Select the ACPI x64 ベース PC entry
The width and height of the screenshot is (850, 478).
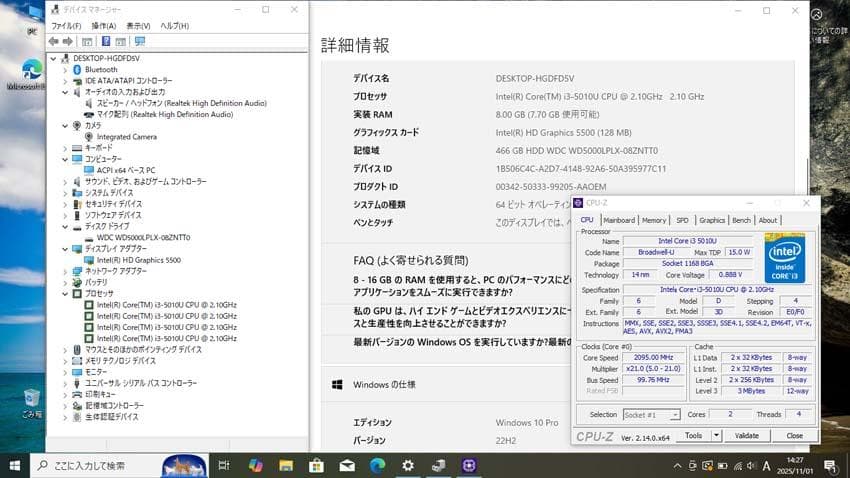[126, 170]
